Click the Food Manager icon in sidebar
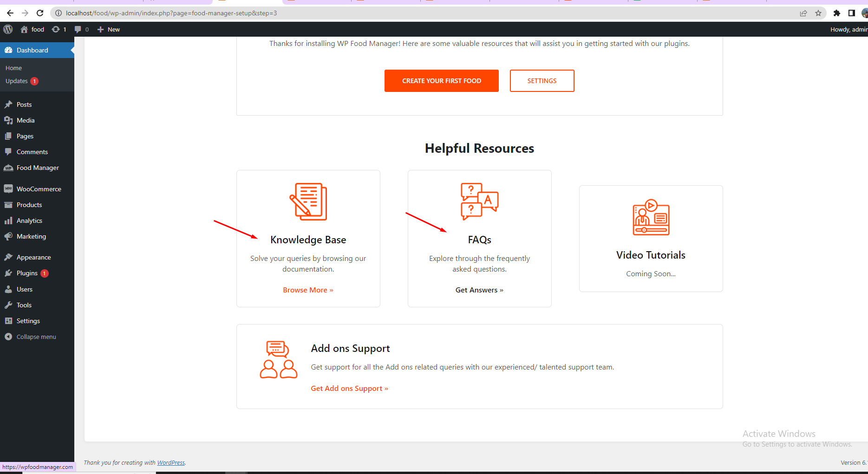Screen dimensions: 868x474 point(8,168)
